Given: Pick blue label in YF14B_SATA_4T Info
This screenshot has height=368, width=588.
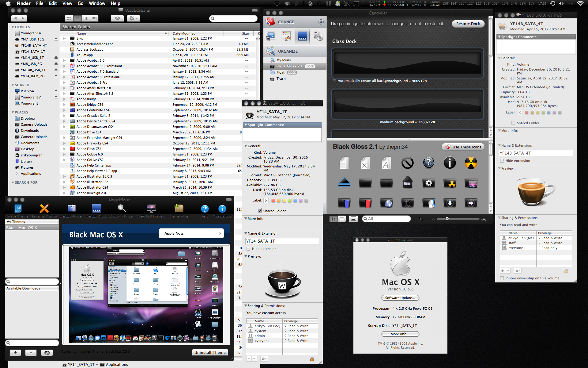Looking at the screenshot, I should click(549, 113).
